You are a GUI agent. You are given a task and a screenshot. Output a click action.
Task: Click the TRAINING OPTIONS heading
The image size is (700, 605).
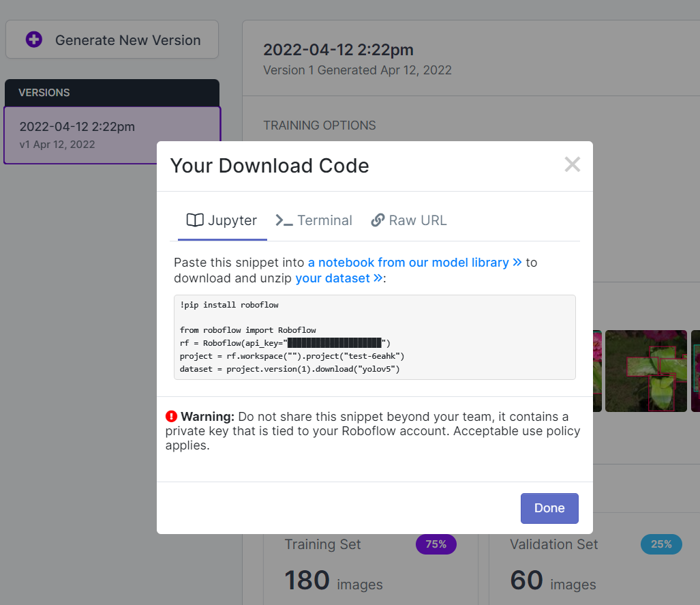pos(320,126)
